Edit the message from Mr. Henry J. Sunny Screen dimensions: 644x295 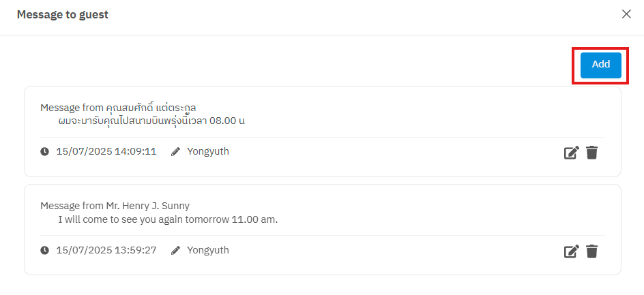(x=571, y=251)
